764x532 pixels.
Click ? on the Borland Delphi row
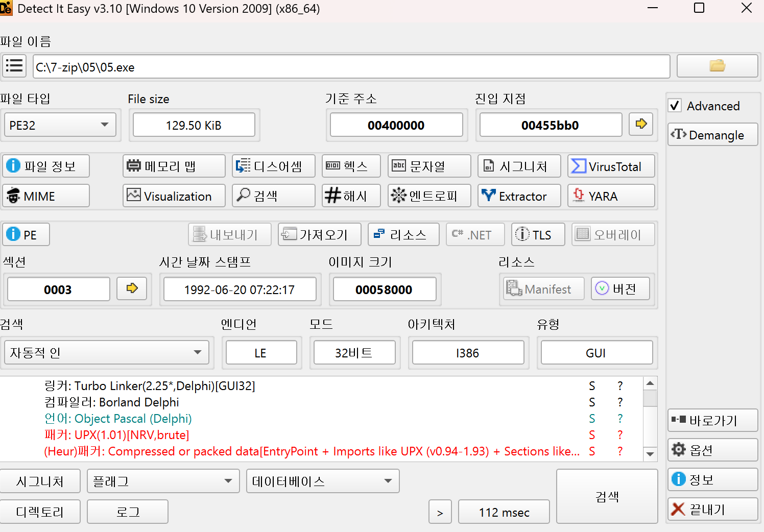(x=620, y=402)
